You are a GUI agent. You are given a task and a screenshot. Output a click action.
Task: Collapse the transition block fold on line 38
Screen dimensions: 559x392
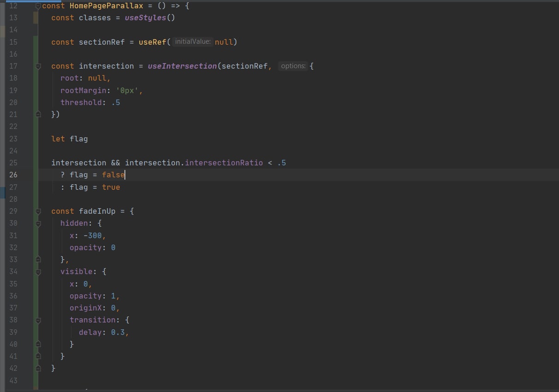(38, 320)
